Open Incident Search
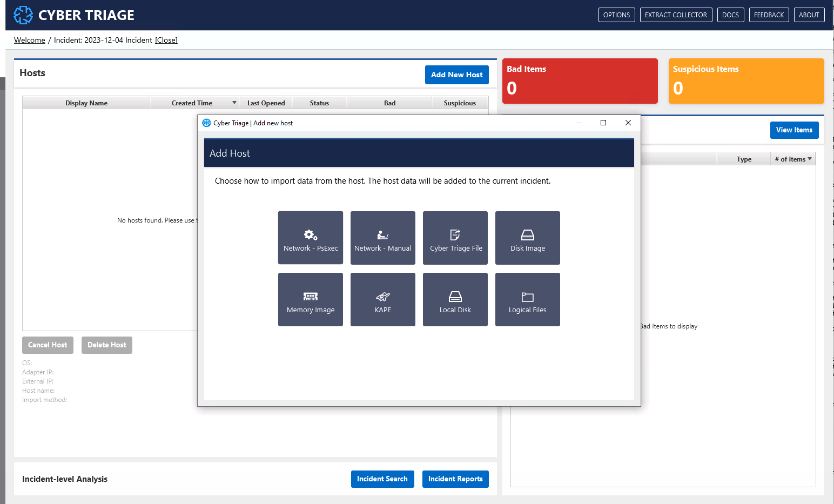 point(382,479)
